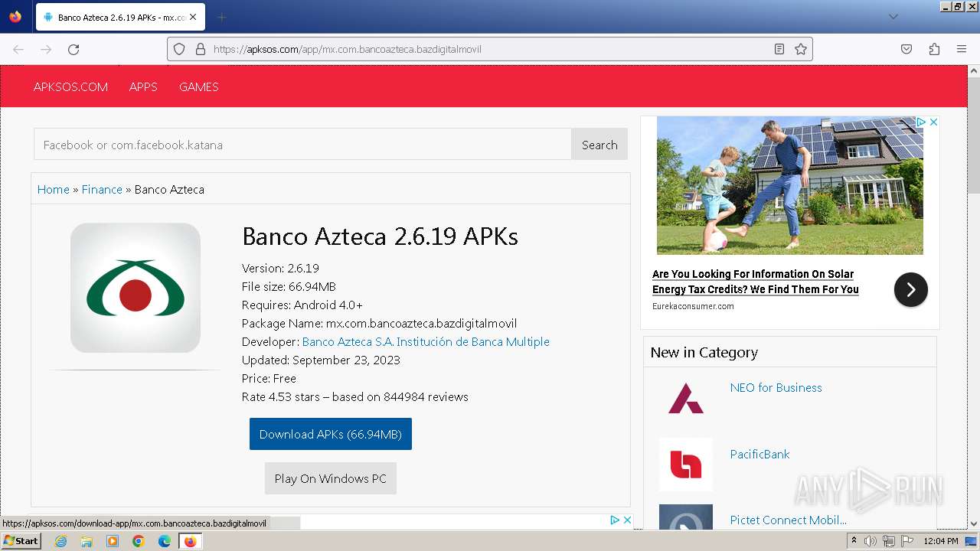Show hidden system tray icons
This screenshot has width=980, height=551.
(854, 541)
